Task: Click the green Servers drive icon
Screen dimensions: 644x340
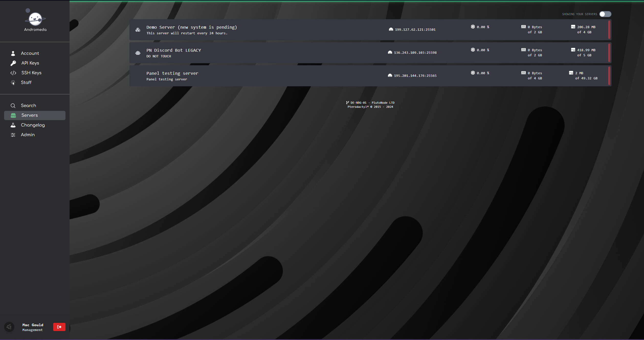Action: tap(13, 115)
